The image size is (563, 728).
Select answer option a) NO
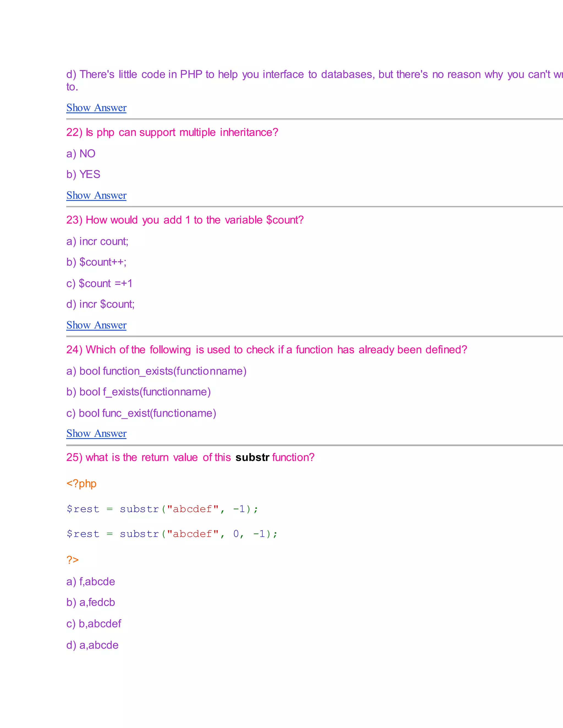tap(81, 154)
